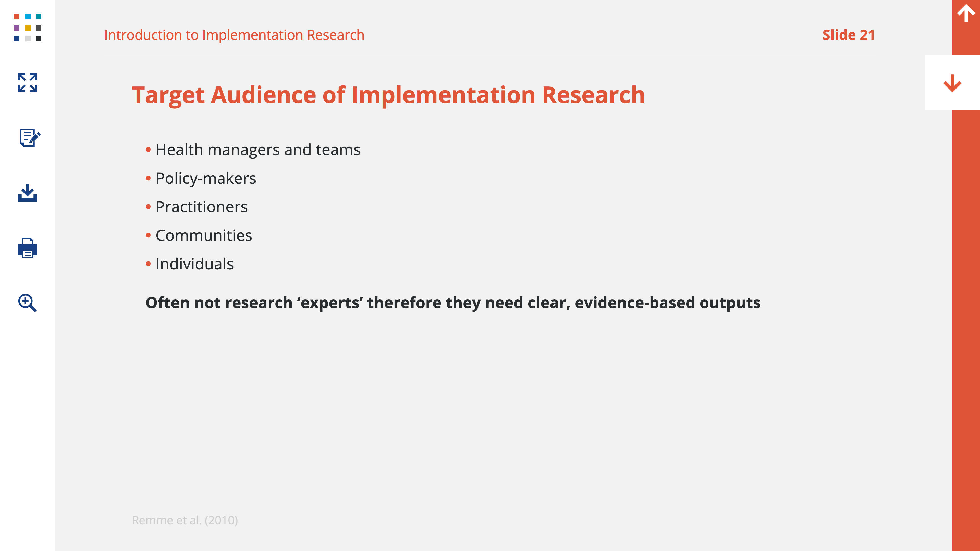The width and height of the screenshot is (980, 551).
Task: Open the notes editor pencil icon
Action: (29, 138)
